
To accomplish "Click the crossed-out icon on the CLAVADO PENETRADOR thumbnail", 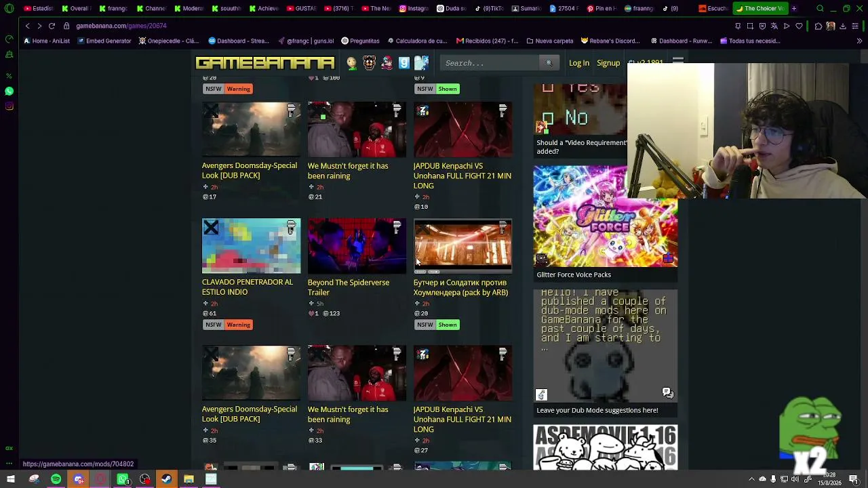I will click(x=211, y=228).
